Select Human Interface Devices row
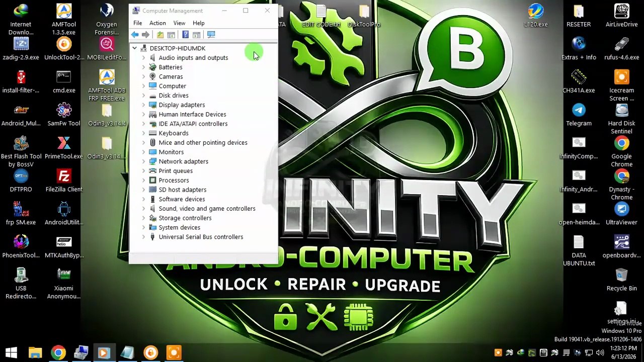This screenshot has height=362, width=644. click(192, 115)
